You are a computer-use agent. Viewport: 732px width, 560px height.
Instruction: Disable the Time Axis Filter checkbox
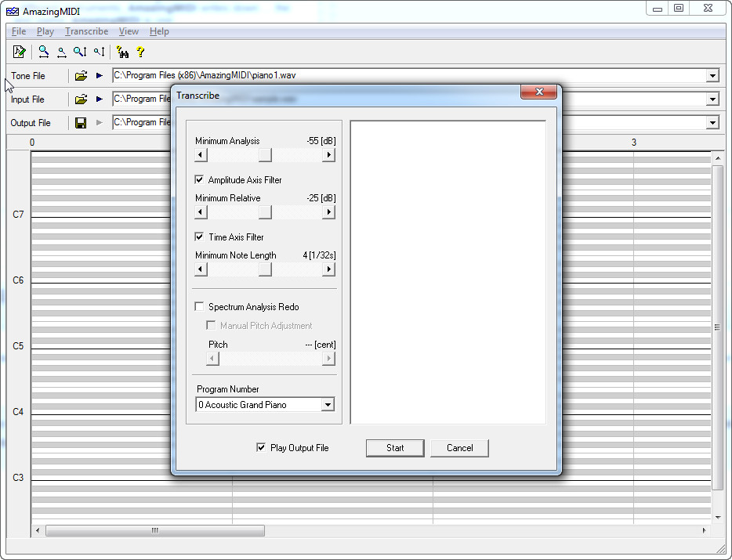click(x=199, y=237)
